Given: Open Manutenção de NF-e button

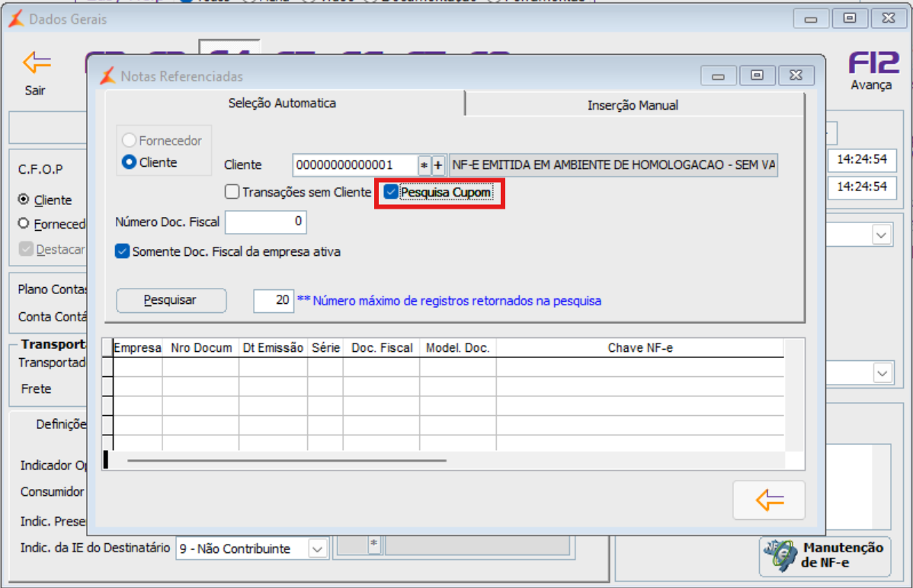Looking at the screenshot, I should coord(825,556).
